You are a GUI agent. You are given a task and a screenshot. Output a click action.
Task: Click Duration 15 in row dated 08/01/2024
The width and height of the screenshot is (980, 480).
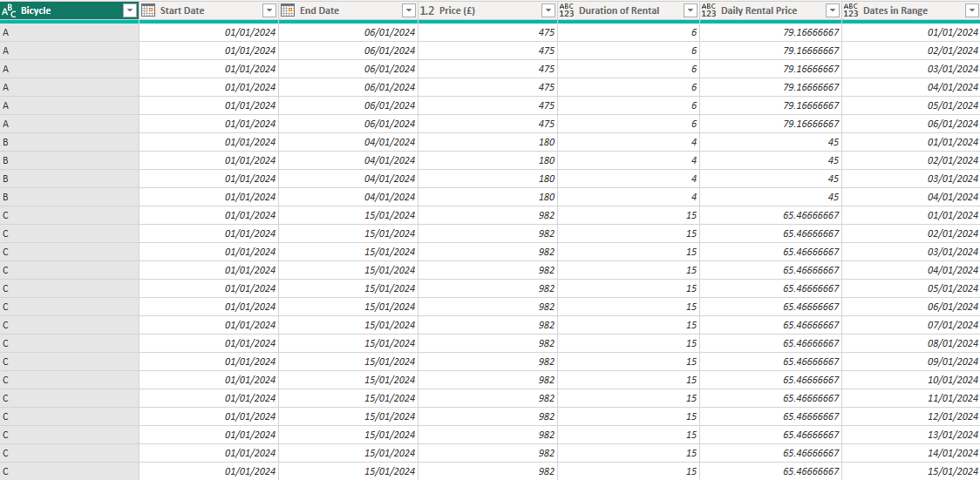point(629,342)
